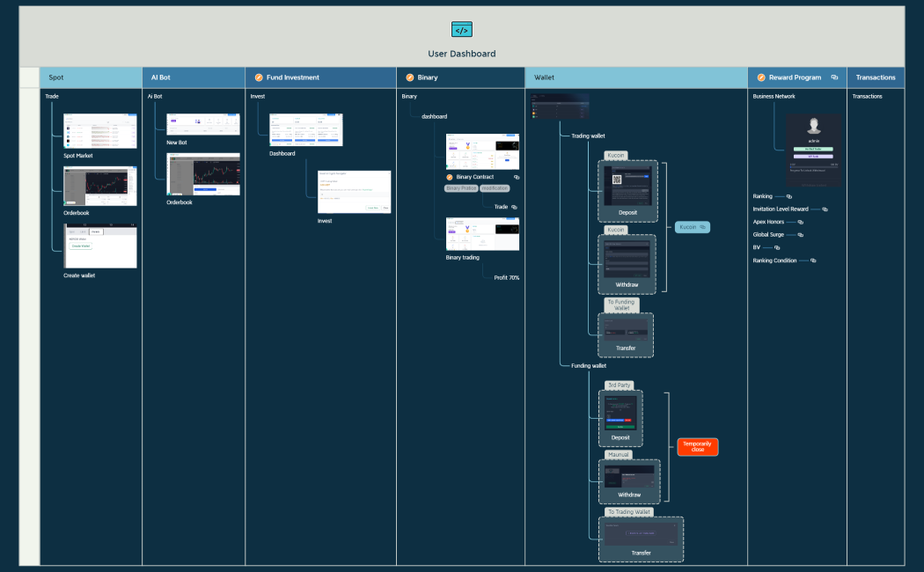Click the link icon next to Reward Program

point(834,77)
